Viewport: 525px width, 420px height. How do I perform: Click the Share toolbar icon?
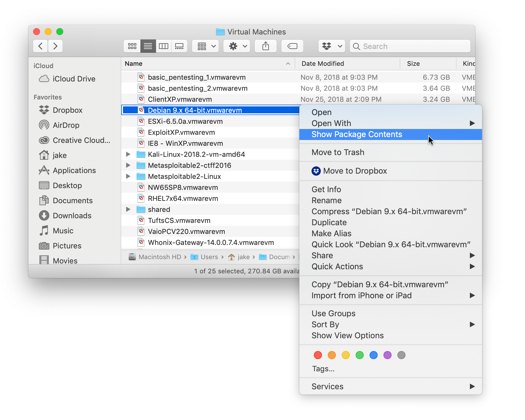[265, 46]
